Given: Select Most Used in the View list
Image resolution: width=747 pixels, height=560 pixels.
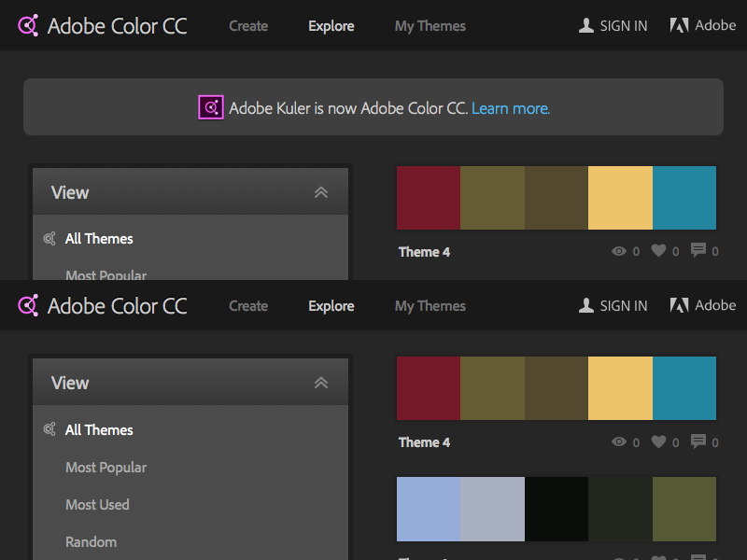Looking at the screenshot, I should (x=97, y=504).
